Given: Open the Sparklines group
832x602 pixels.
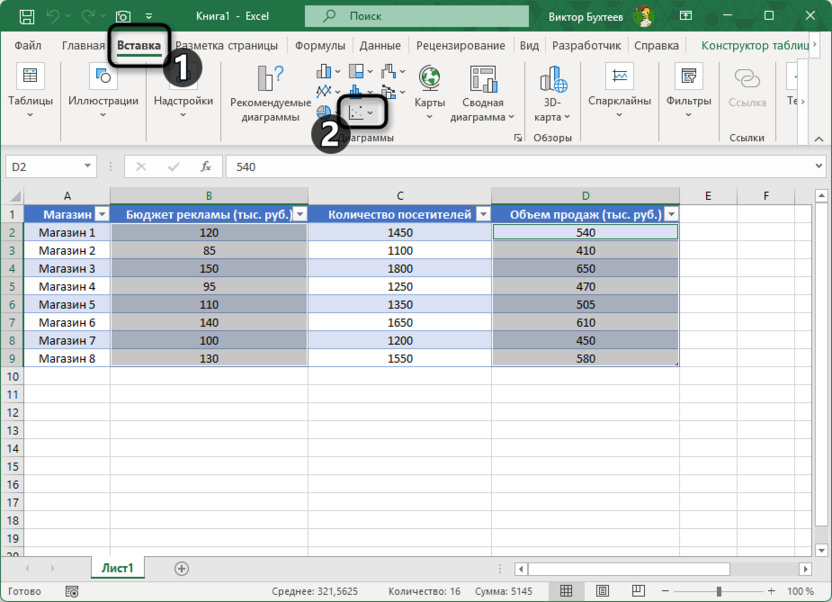Looking at the screenshot, I should coord(619,88).
